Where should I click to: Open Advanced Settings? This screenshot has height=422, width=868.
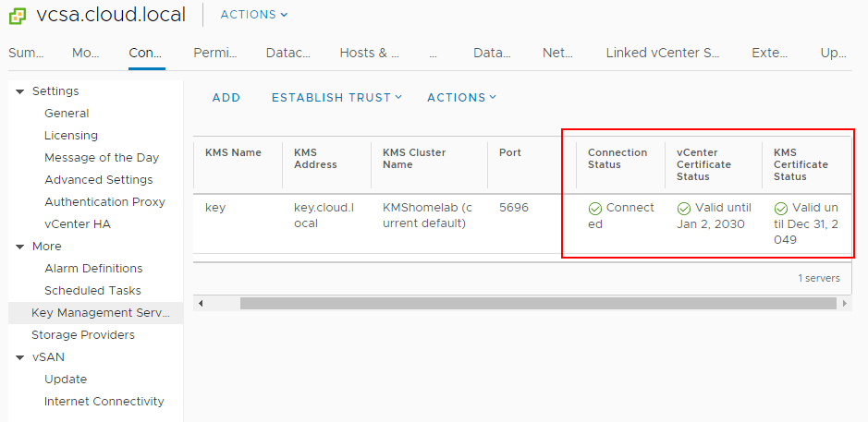[99, 180]
